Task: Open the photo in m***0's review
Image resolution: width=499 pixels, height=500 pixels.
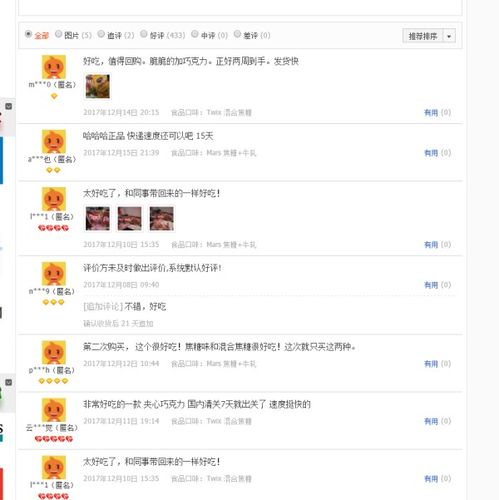Action: tap(98, 86)
